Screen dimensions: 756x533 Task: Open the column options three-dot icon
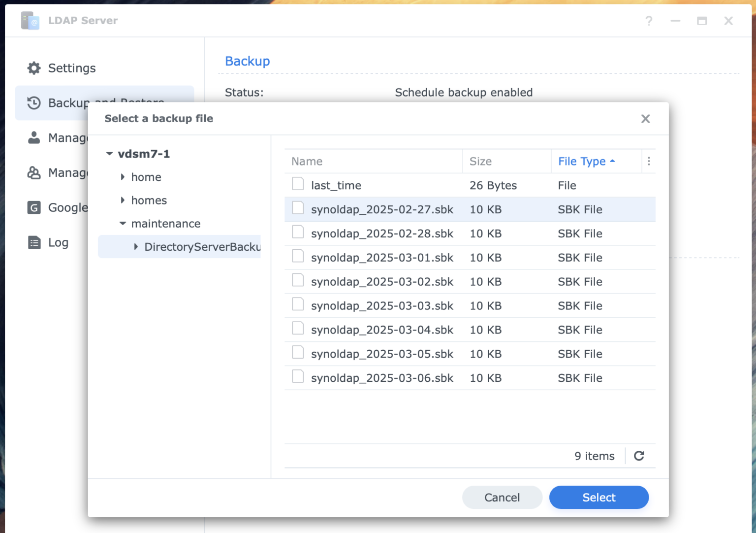(649, 161)
